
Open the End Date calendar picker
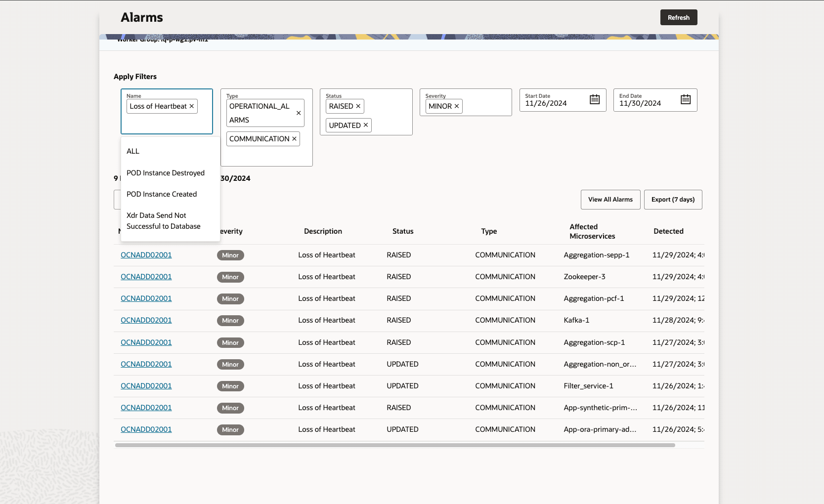686,99
